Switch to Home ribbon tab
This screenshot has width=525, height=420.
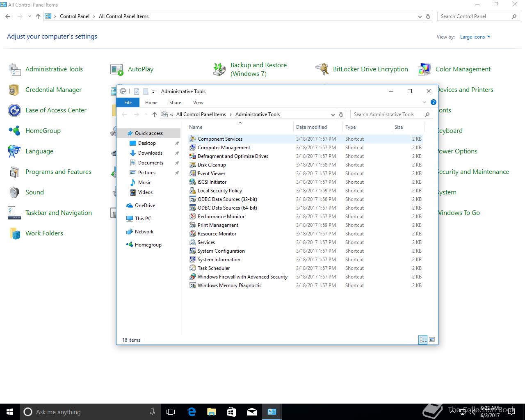pyautogui.click(x=151, y=103)
